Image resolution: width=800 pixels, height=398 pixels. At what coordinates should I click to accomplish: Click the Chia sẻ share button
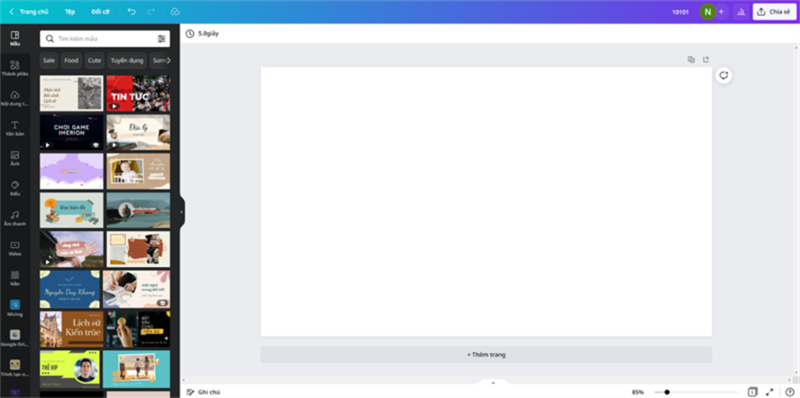pos(774,12)
